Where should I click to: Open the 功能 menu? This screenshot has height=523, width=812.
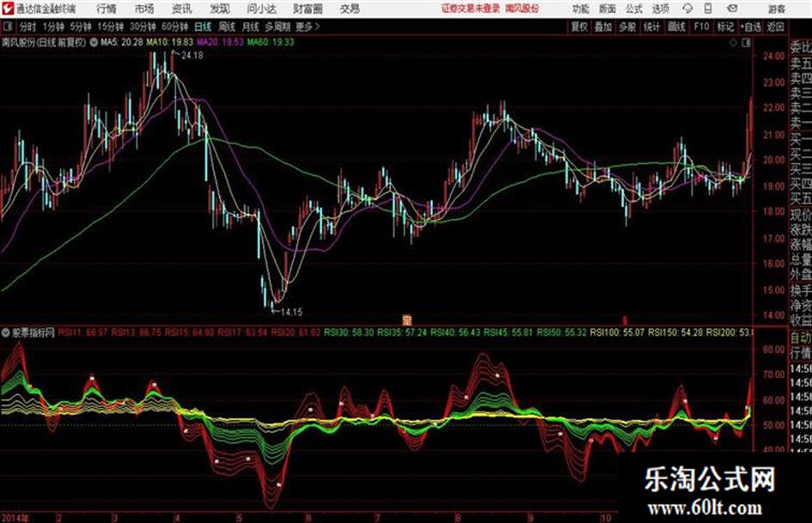[581, 9]
